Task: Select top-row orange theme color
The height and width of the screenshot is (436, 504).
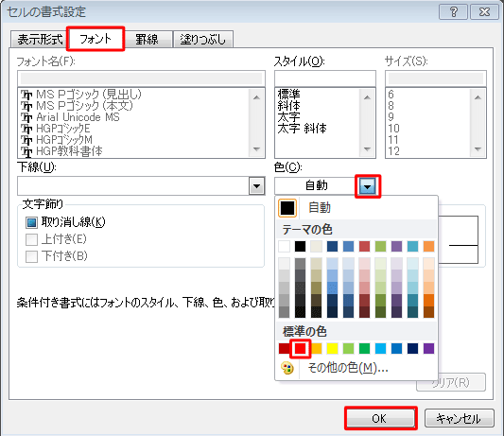Action: click(428, 247)
